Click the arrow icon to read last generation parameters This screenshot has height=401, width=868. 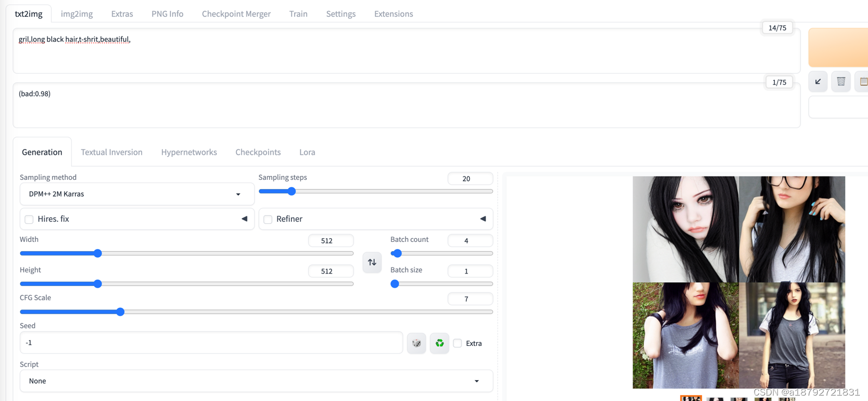point(818,82)
